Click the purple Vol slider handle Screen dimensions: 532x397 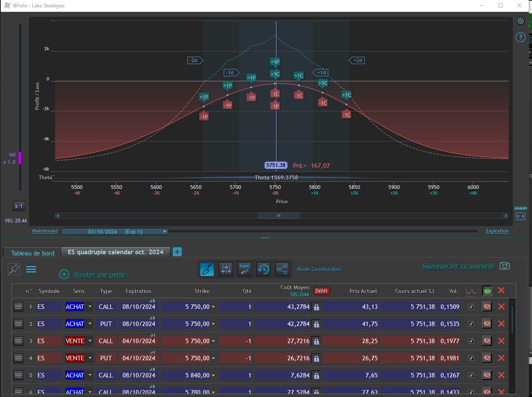[20, 158]
